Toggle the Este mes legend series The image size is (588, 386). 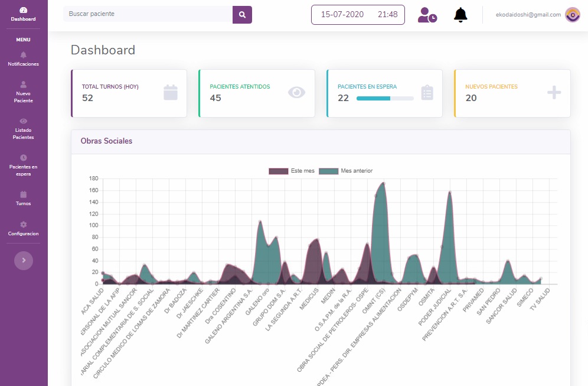tap(292, 171)
